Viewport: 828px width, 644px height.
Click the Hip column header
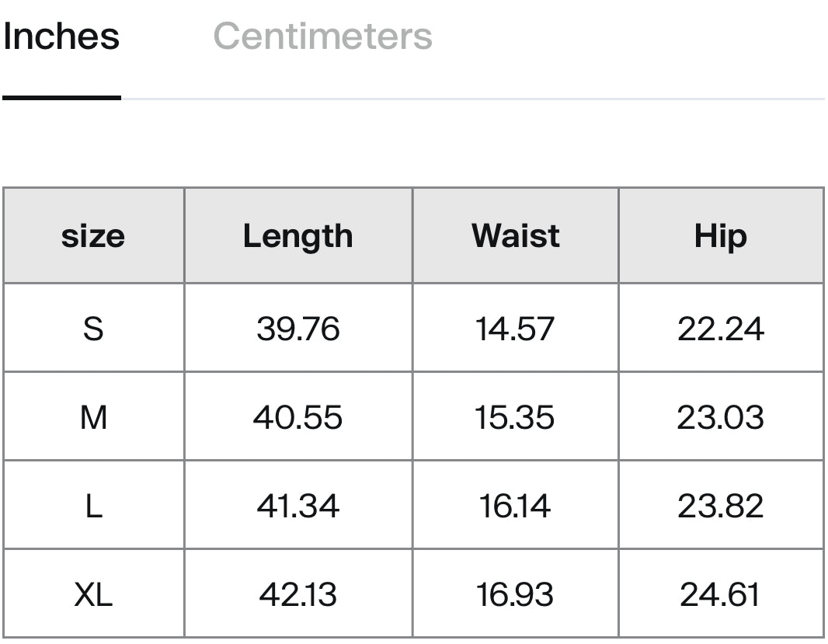click(x=721, y=236)
